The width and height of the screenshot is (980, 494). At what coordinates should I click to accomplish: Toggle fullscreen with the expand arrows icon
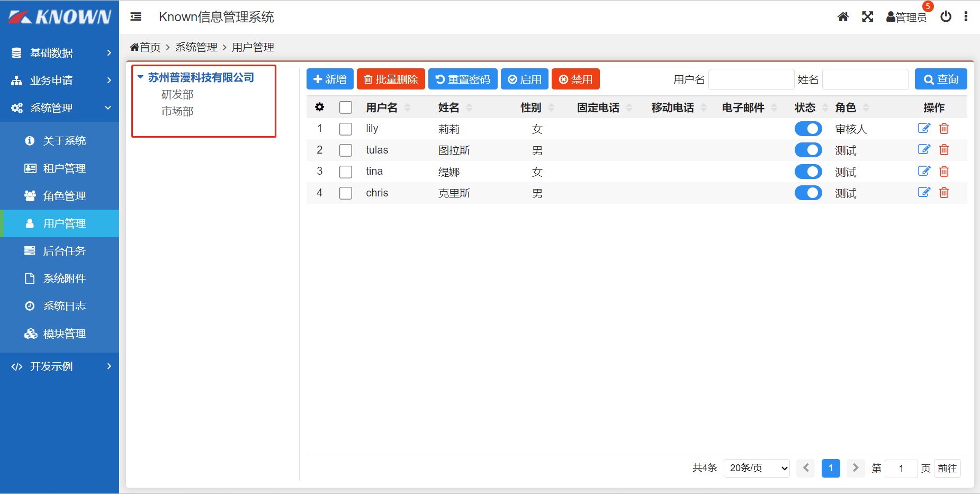tap(867, 17)
